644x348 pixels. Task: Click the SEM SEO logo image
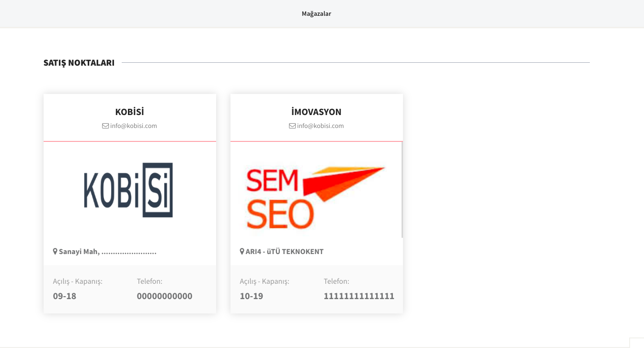pos(315,197)
